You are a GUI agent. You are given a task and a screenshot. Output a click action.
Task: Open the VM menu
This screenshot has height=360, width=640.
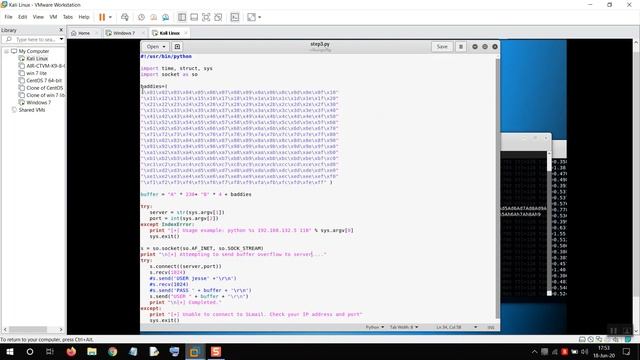(x=53, y=17)
